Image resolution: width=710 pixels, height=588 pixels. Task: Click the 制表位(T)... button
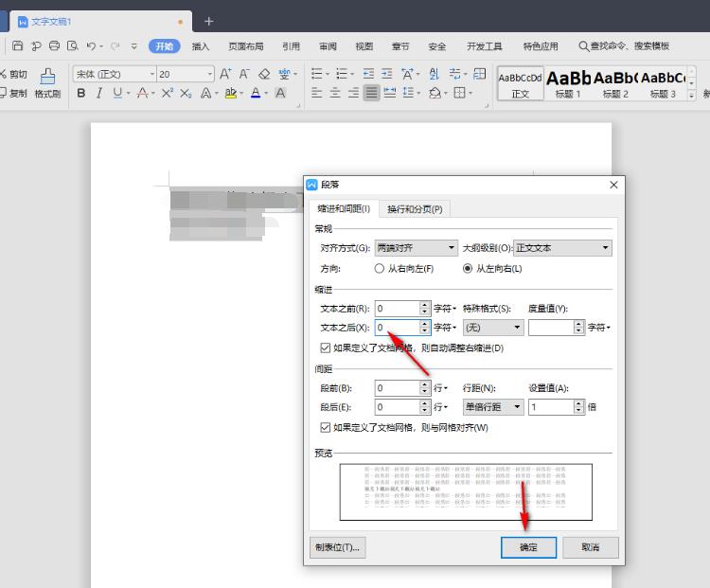click(337, 547)
